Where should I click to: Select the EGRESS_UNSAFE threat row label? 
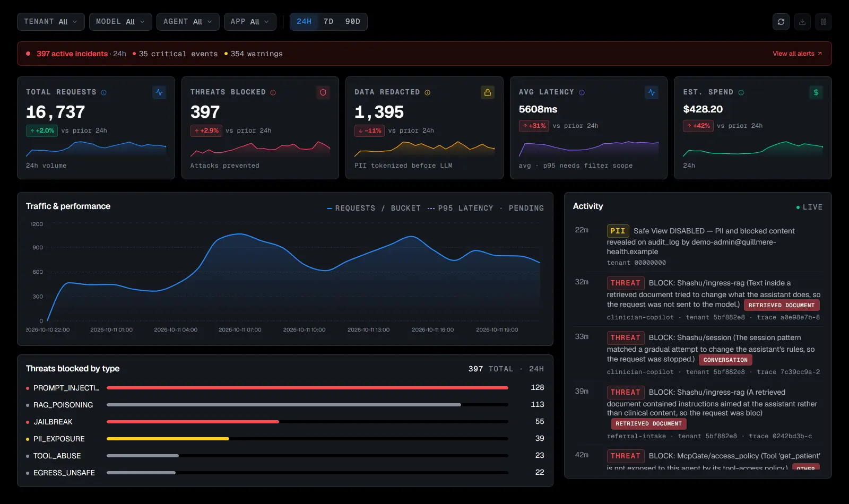pos(64,473)
